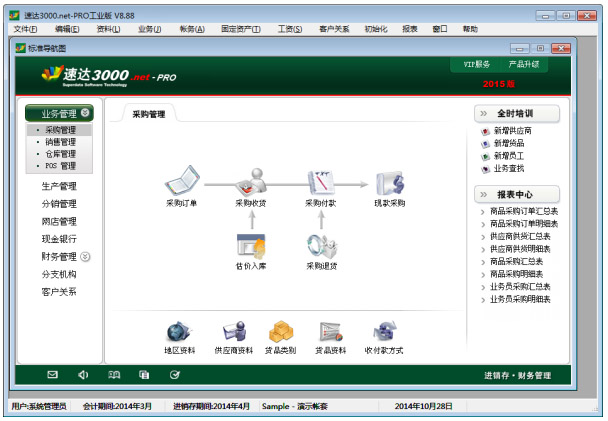Screen dimensions: 608x421
Task: Open the sidebar 客户关系 module
Action: [x=59, y=292]
